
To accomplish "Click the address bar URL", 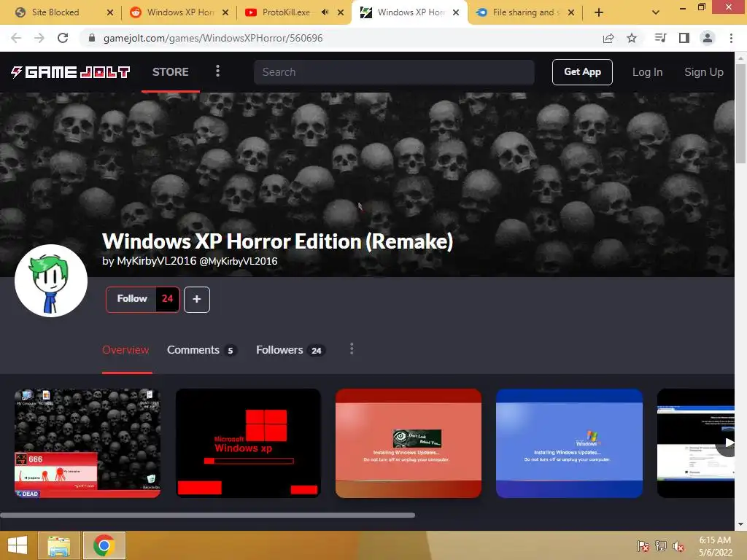I will pos(213,38).
